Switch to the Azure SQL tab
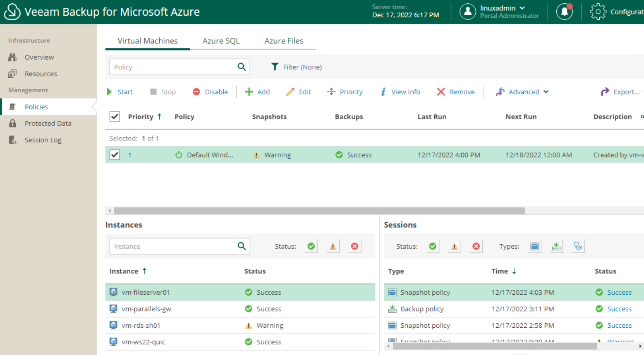The height and width of the screenshot is (355, 644). coord(221,41)
